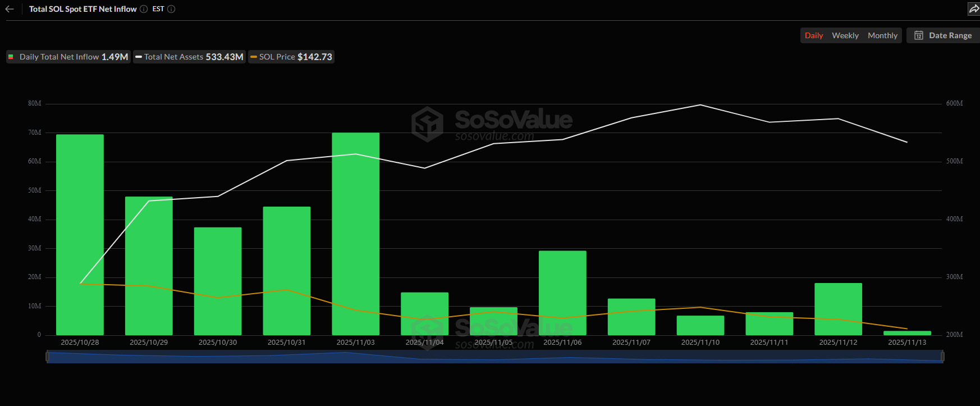Switch to the Monthly view
This screenshot has height=406, width=980.
click(882, 35)
